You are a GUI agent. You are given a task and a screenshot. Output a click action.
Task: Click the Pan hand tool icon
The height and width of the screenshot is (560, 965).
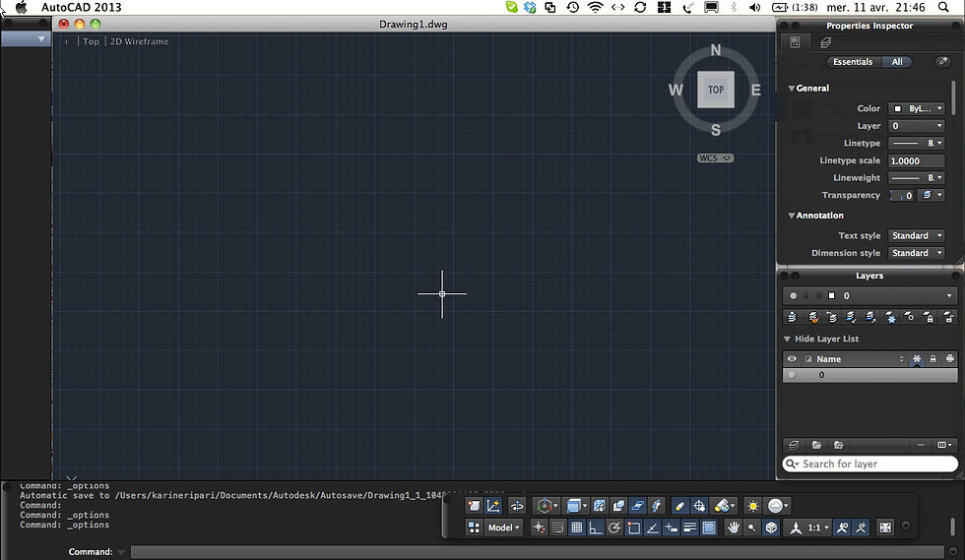click(733, 528)
